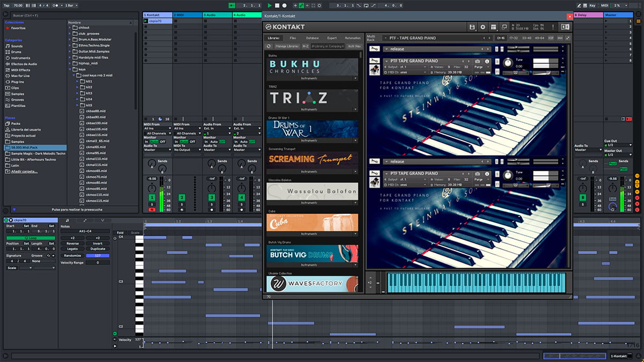This screenshot has height=362, width=644.
Task: Select Efectos de Audio category
Action: coord(24,64)
